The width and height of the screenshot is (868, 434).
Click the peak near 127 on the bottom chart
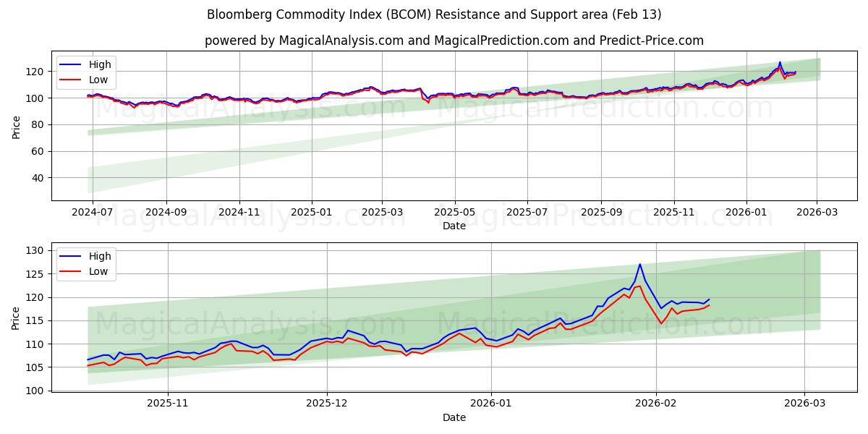tap(641, 265)
